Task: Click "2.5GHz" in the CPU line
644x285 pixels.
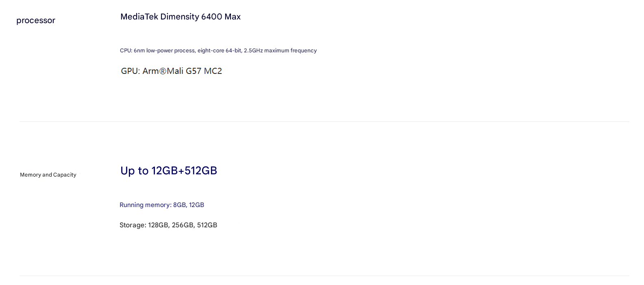Action: [x=253, y=51]
